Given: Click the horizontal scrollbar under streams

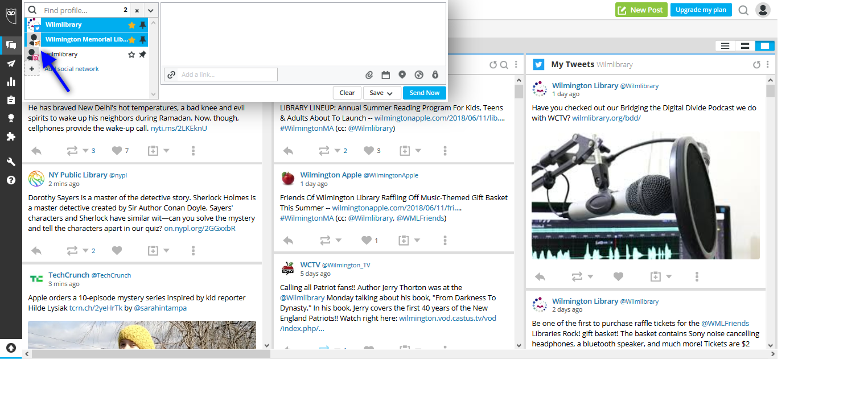Looking at the screenshot, I should click(x=150, y=354).
